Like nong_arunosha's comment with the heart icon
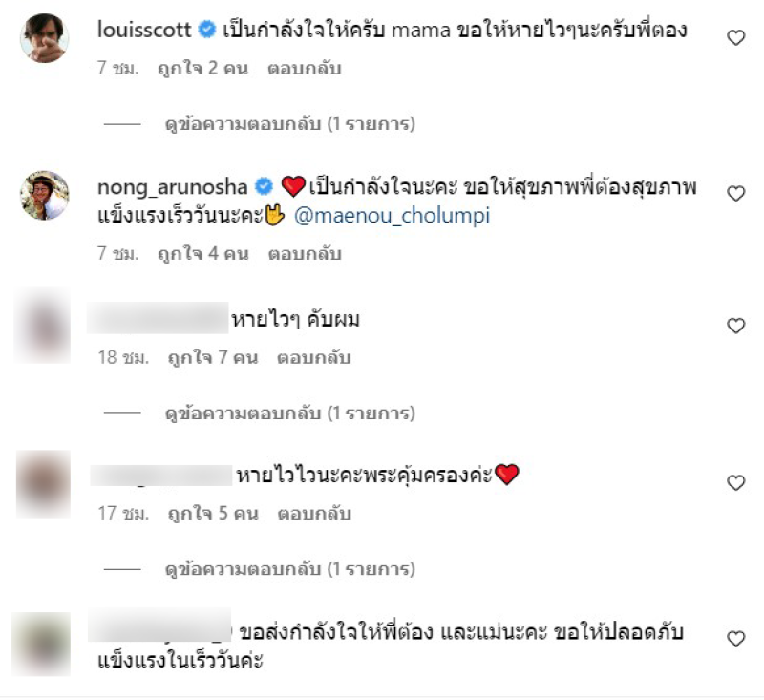This screenshot has width=764, height=700. click(x=735, y=194)
